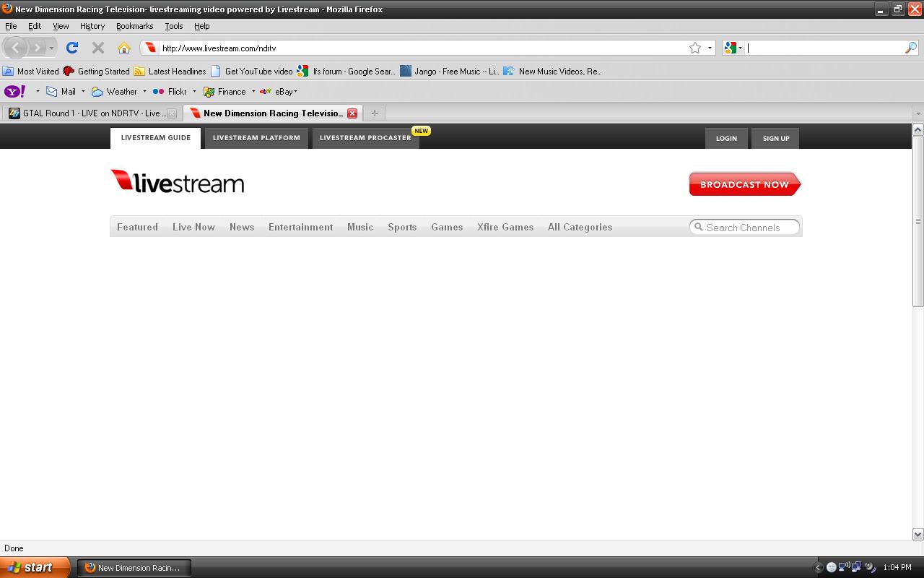Open the History menu

point(92,26)
